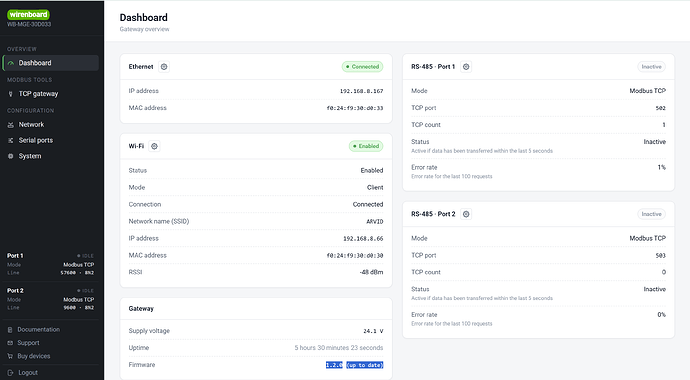Select Port 1 status card in sidebar
This screenshot has height=380, width=690.
(x=51, y=264)
